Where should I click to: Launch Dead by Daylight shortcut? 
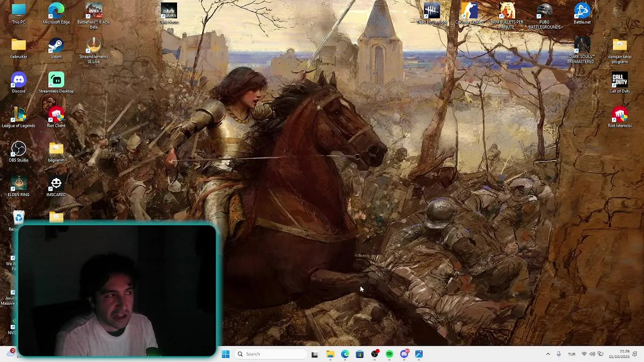point(432,14)
